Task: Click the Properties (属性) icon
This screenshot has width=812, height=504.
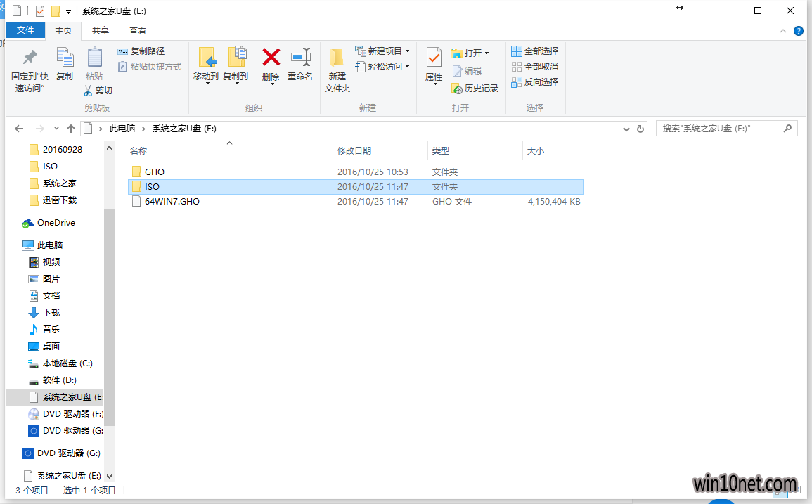Action: tap(434, 58)
